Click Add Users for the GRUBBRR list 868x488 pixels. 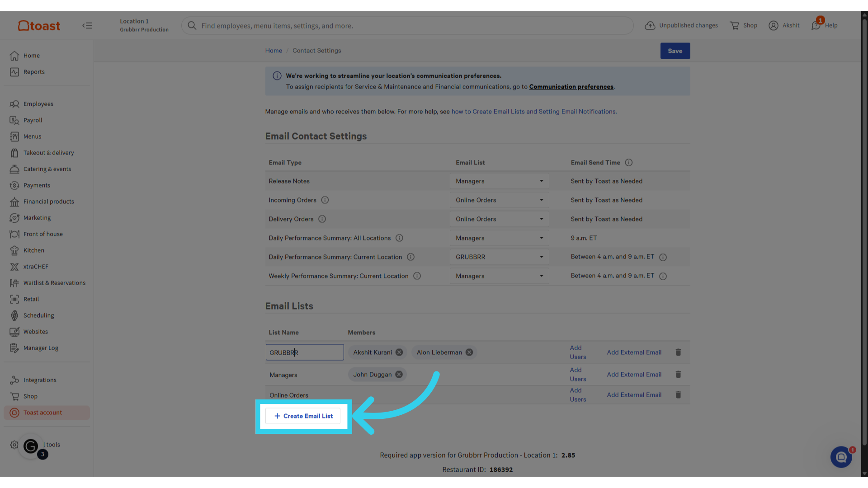tap(578, 352)
